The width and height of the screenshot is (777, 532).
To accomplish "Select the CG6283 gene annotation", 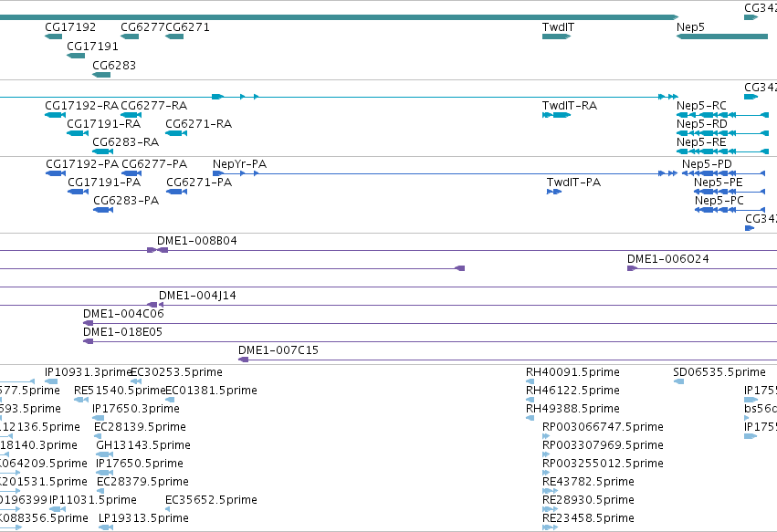I will pos(101,75).
